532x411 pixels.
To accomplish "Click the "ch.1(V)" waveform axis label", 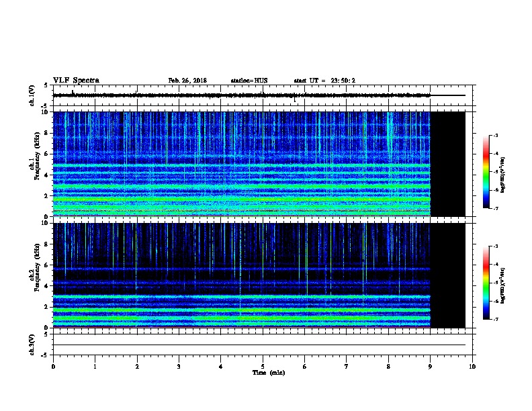I will click(x=32, y=95).
